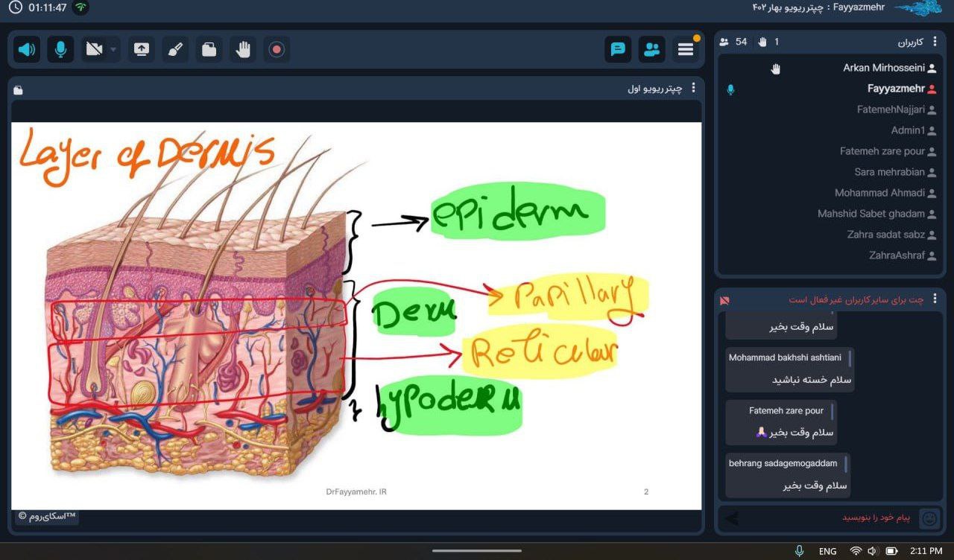Select user Fayyazmehr in the list

(896, 89)
